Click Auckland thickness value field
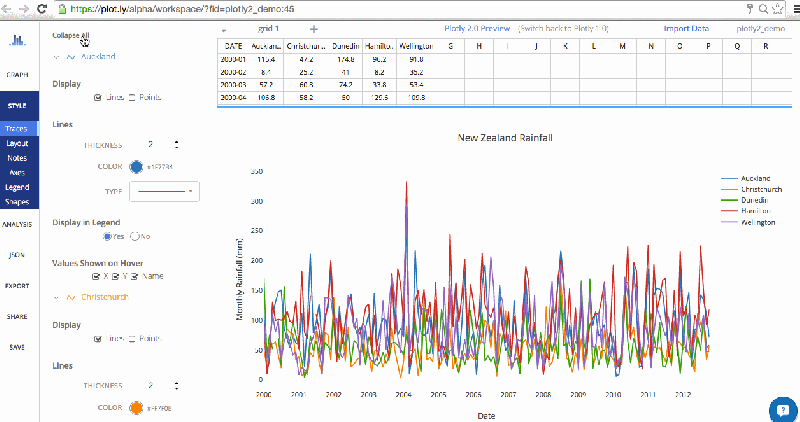 [x=151, y=144]
